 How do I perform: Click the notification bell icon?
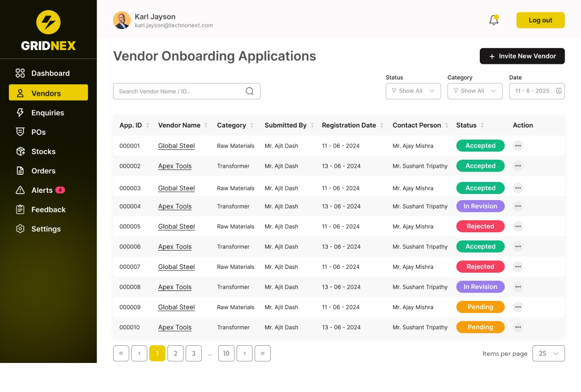pos(494,20)
